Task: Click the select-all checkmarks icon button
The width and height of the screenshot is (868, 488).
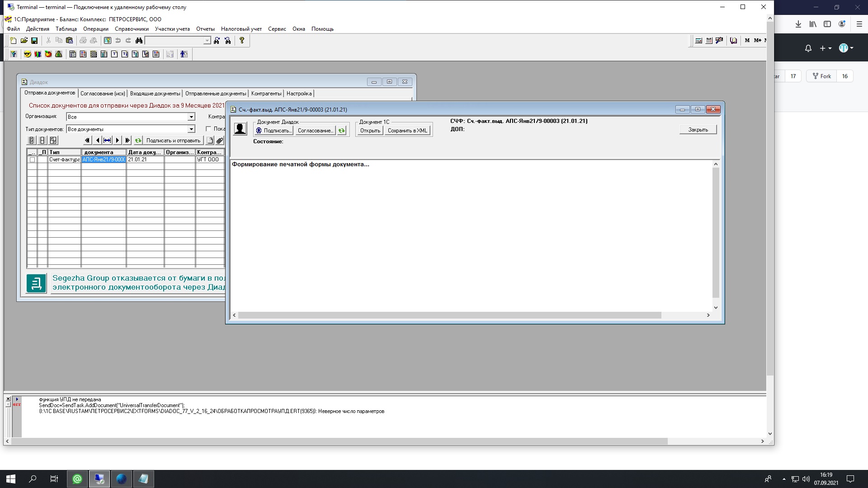Action: pos(31,141)
